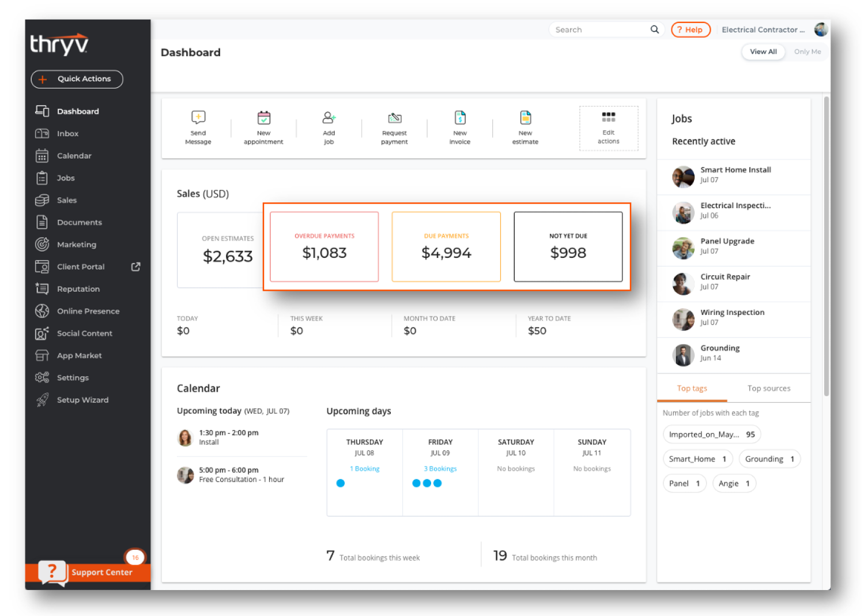Image resolution: width=868 pixels, height=616 pixels.
Task: Open the Inbox sidebar icon
Action: pos(42,133)
